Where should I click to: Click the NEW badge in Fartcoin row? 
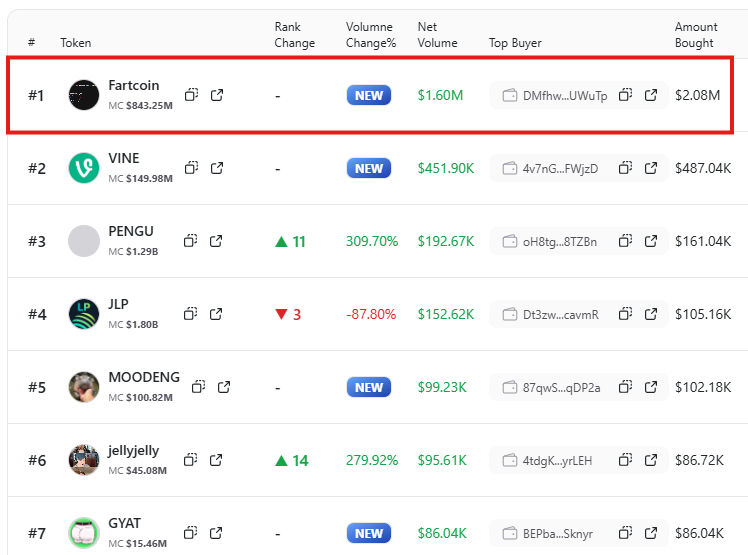coord(369,95)
